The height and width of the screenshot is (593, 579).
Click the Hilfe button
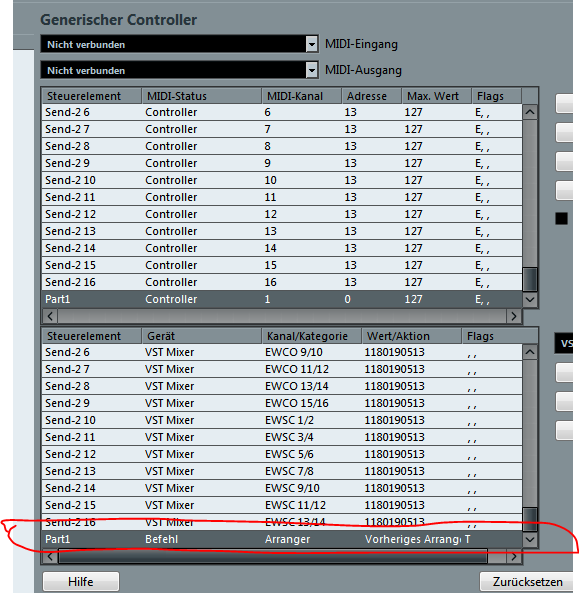tap(81, 581)
